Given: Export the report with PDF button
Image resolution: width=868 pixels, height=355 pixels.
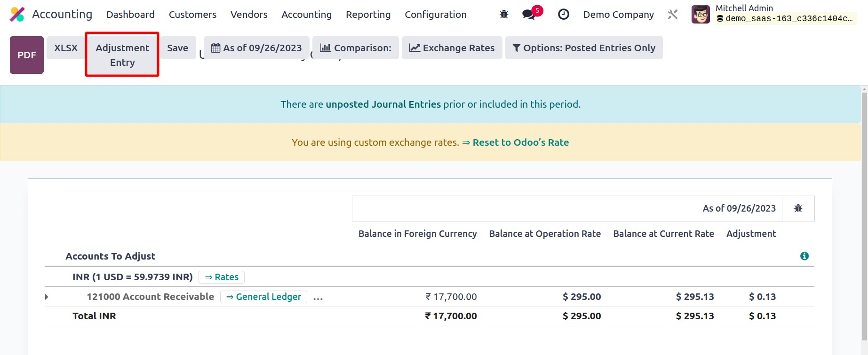Looking at the screenshot, I should [x=27, y=55].
